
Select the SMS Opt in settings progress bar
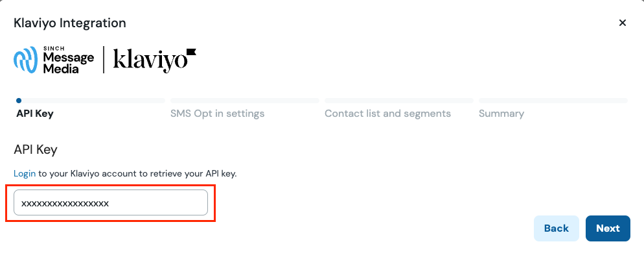point(245,101)
